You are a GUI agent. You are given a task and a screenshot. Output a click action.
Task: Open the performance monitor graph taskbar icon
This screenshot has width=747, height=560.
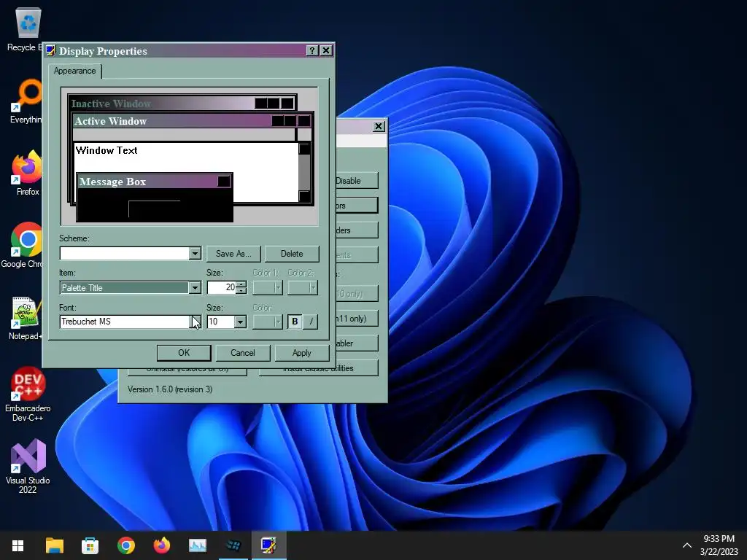pos(198,545)
